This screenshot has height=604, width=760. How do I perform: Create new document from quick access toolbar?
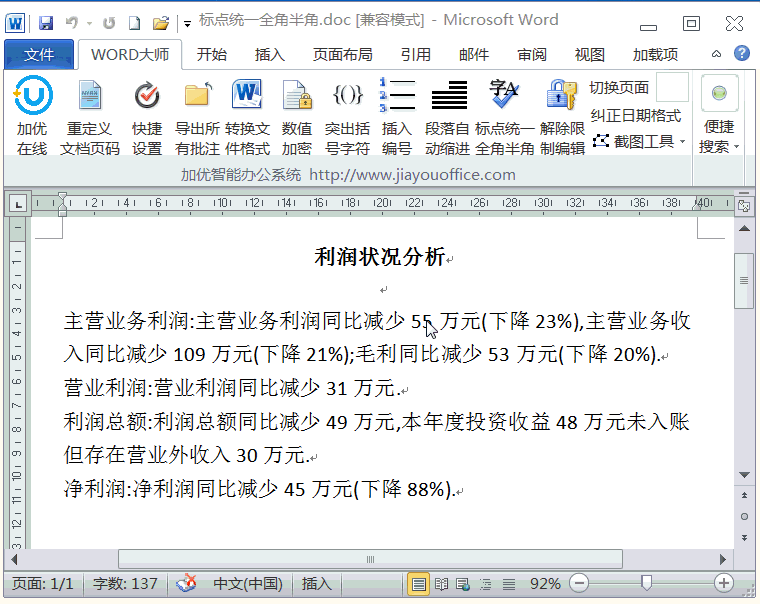pos(135,23)
